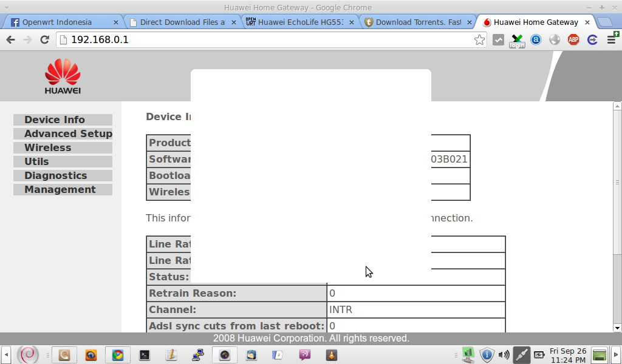
Task: Close the Openwrt Indonesia tab
Action: point(116,22)
